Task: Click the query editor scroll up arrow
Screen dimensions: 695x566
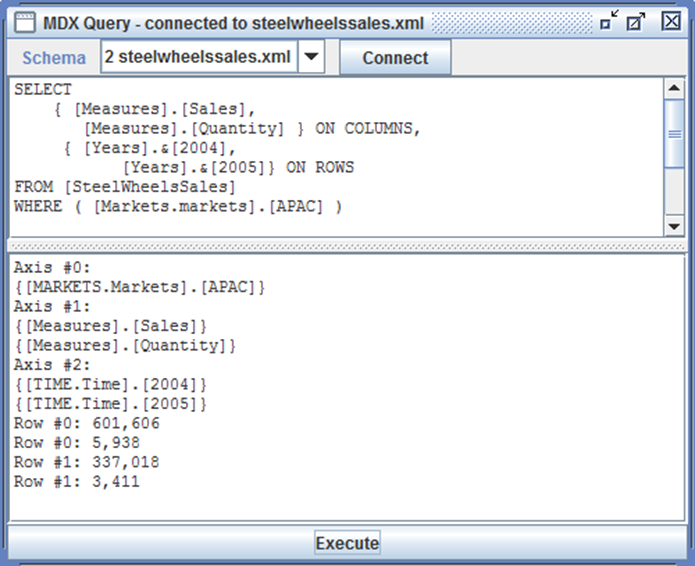Action: [674, 88]
